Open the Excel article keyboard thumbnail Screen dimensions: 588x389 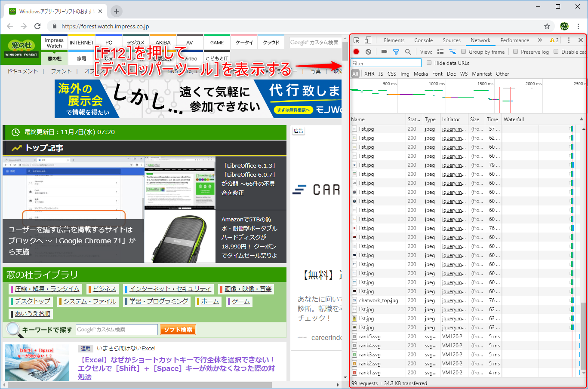click(37, 362)
